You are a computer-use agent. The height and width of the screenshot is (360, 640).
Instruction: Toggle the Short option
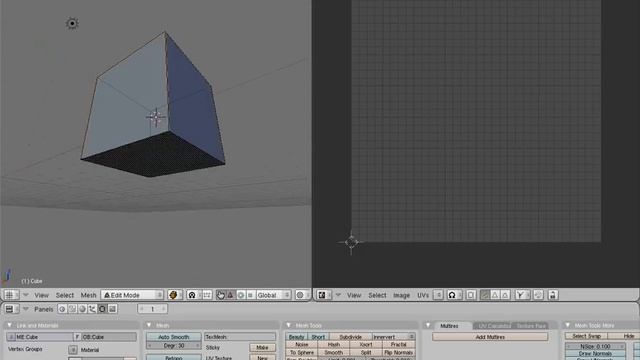pos(318,337)
